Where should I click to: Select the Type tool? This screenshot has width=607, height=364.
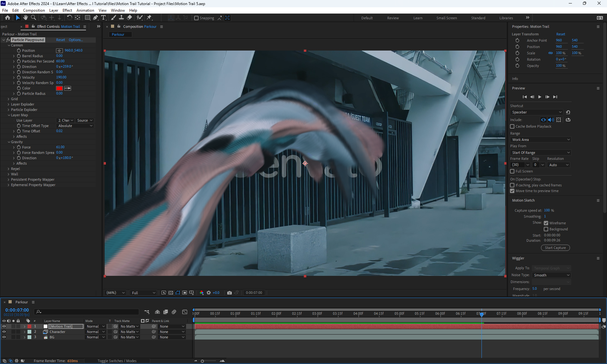coord(103,18)
